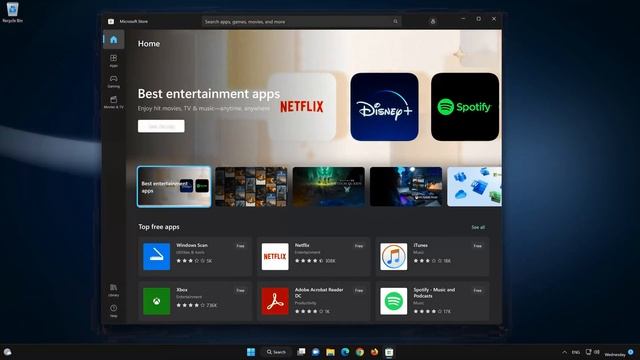Screen dimensions: 640x360
Task: Open the network and volume quick settings
Action: point(592,352)
